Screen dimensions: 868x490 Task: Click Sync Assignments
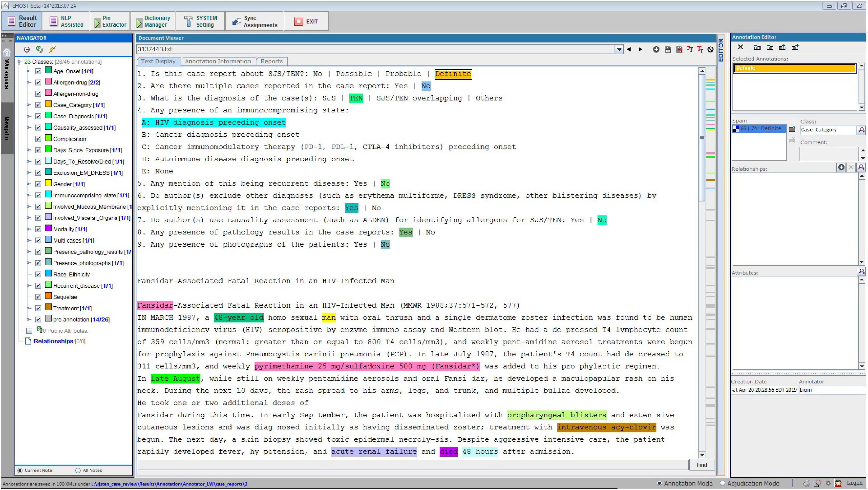(x=254, y=21)
